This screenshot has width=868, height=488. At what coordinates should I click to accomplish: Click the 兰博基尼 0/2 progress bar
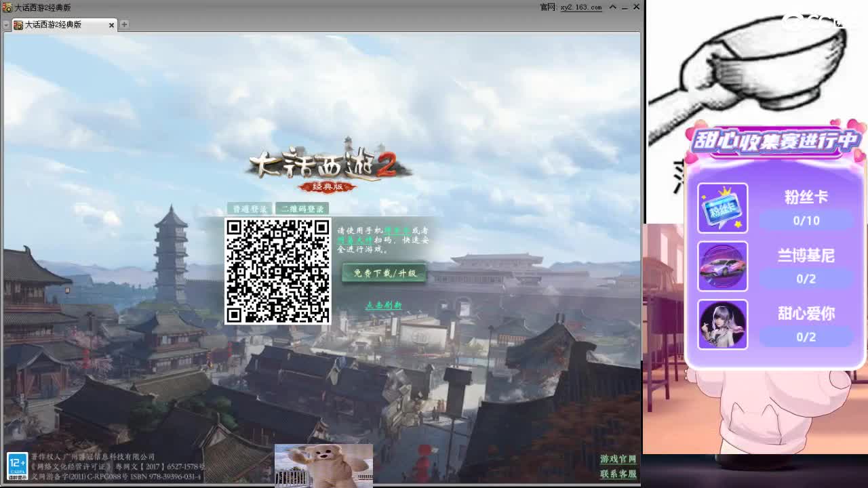tap(806, 279)
